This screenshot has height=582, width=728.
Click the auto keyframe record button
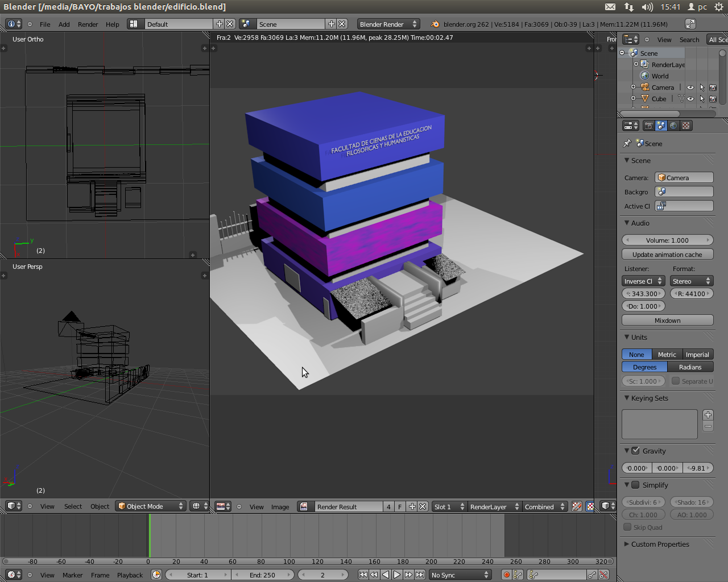(506, 575)
